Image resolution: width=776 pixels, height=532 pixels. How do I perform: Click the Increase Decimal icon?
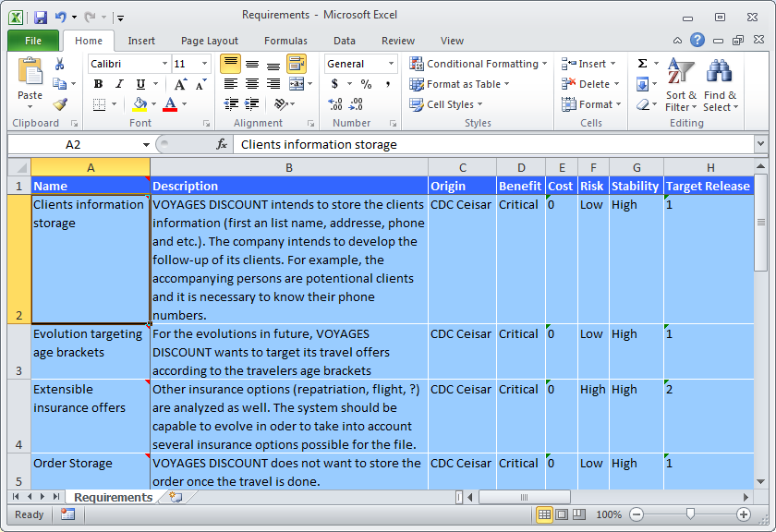pos(335,104)
